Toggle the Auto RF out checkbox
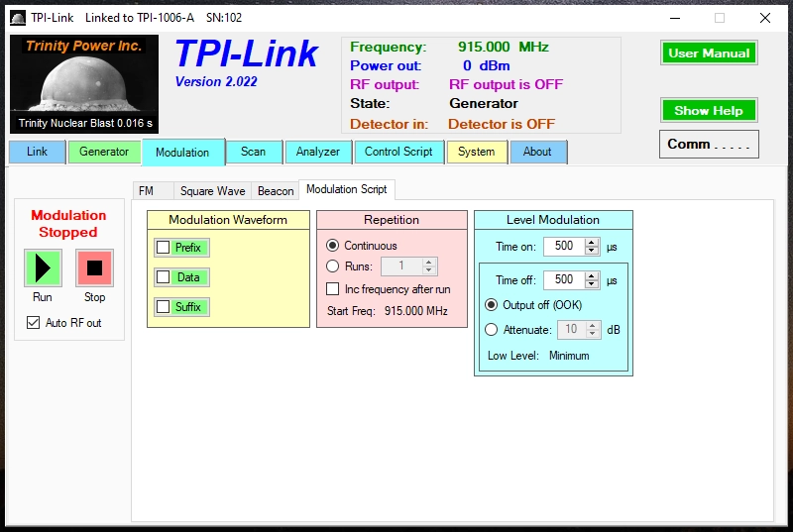Viewport: 793px width, 532px height. pyautogui.click(x=34, y=322)
